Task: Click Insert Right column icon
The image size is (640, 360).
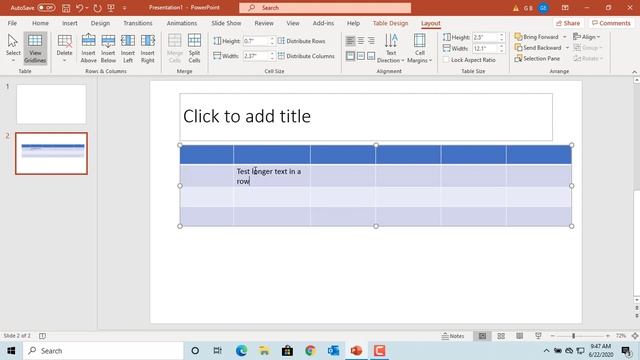Action: click(147, 48)
